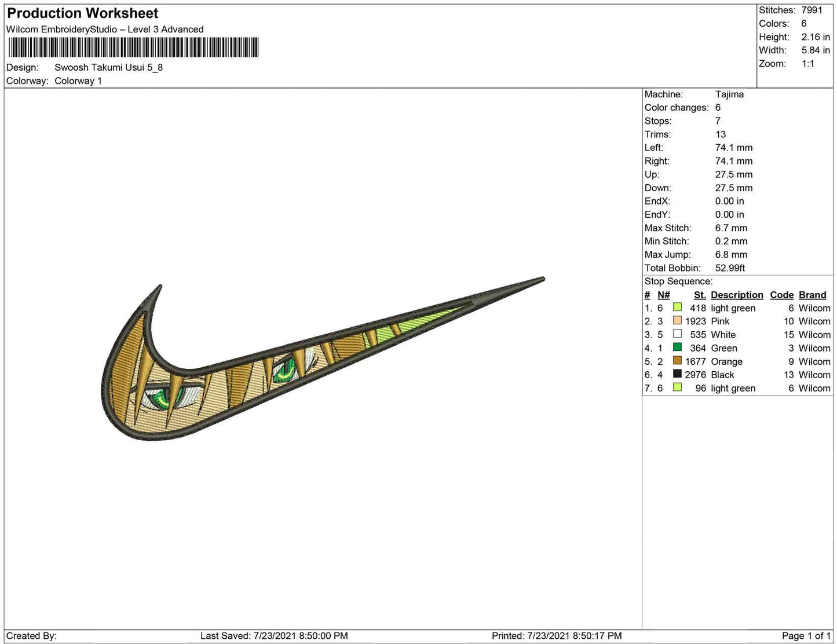This screenshot has width=837, height=644.
Task: Click the Down value 27.5 mm
Action: point(734,188)
